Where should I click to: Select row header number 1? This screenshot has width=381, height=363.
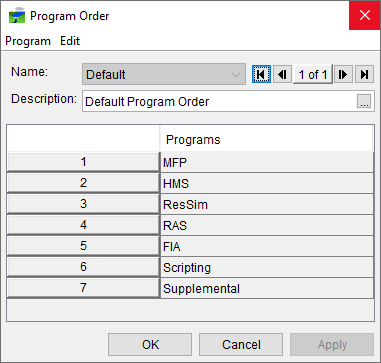click(x=83, y=162)
